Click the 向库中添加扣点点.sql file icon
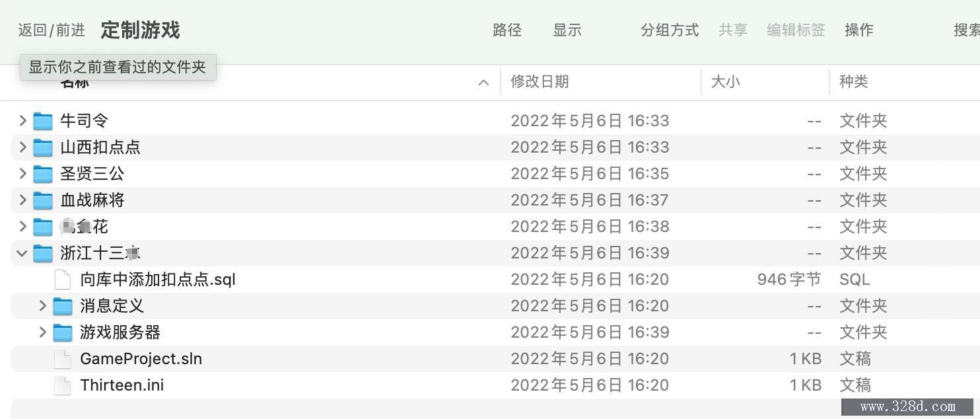Screen dimensions: 980x419 click(63, 280)
